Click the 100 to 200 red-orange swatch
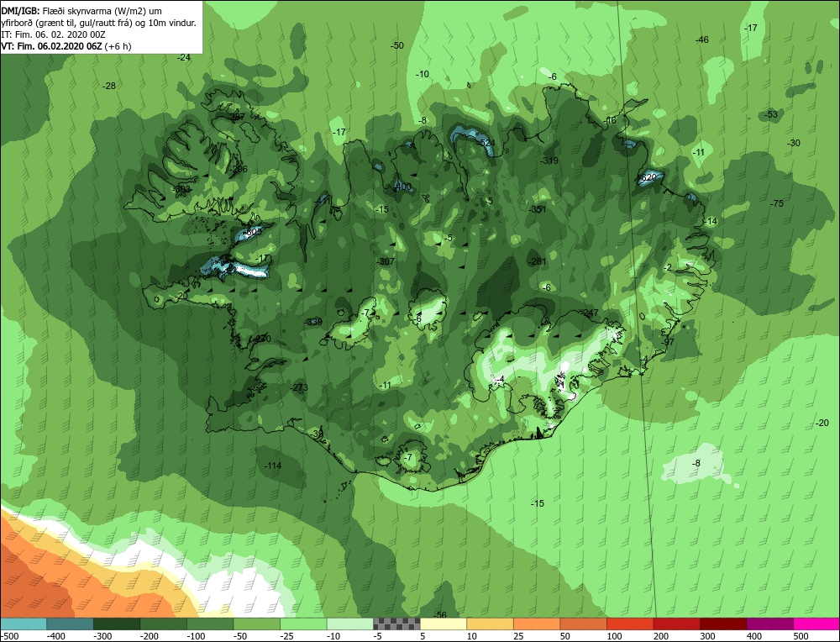 [630, 624]
